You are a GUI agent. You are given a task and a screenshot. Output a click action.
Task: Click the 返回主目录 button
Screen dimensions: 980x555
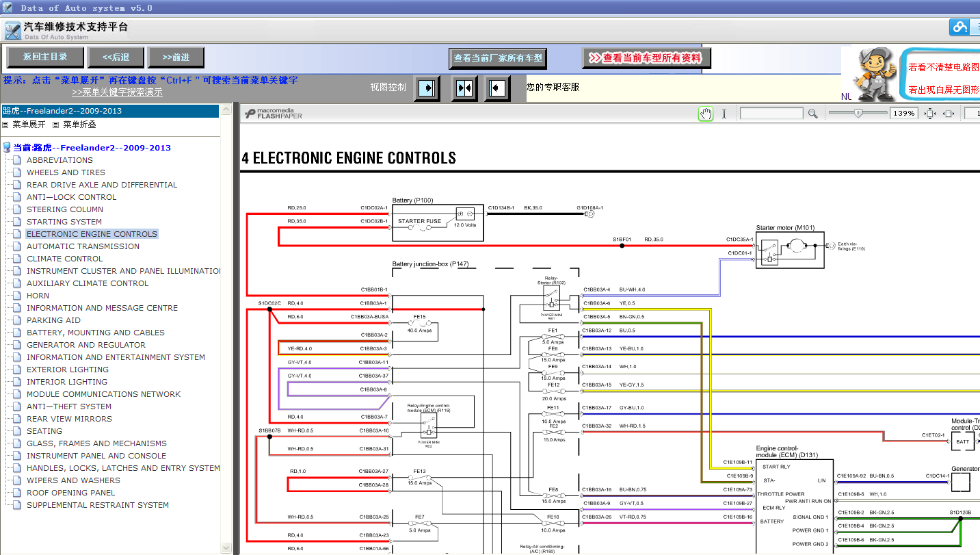pos(45,57)
